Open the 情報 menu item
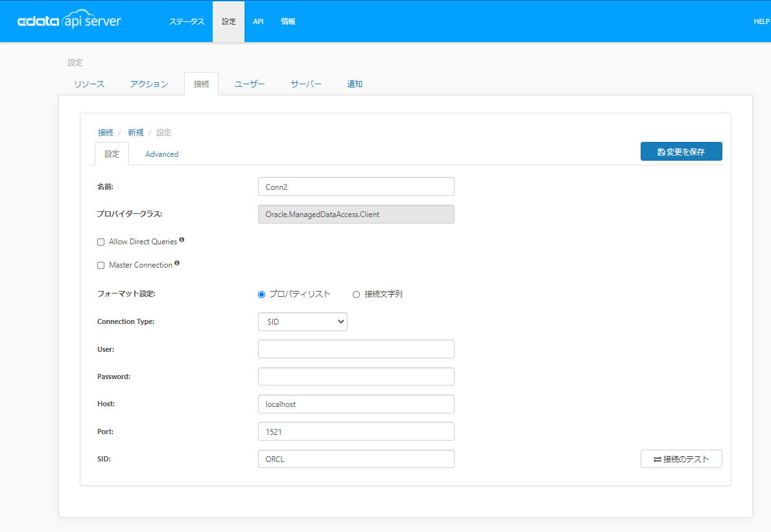The height and width of the screenshot is (532, 771). pyautogui.click(x=288, y=21)
